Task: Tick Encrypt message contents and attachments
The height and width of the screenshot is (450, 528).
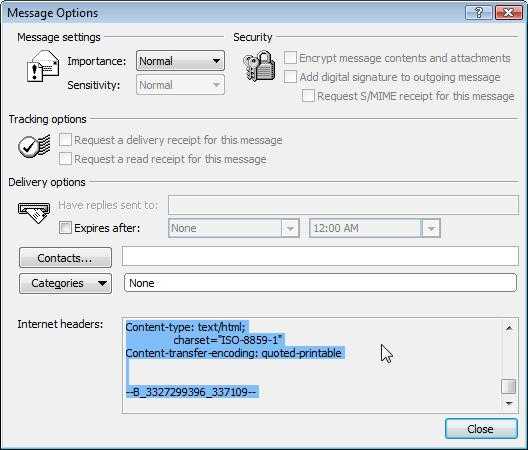Action: (290, 58)
